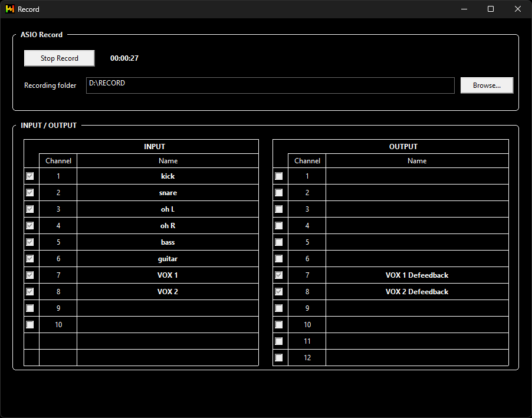Click the empty name cell of input channel 9
The height and width of the screenshot is (418, 532).
168,308
